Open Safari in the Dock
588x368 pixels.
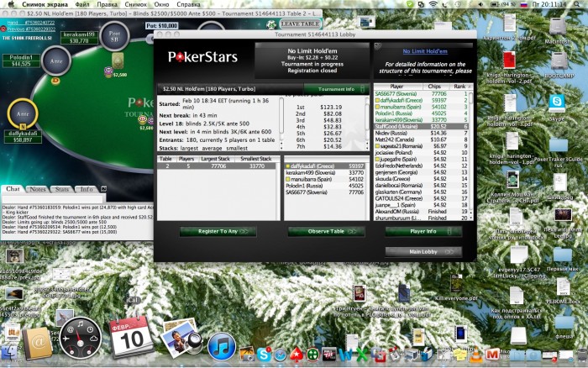[x=281, y=355]
